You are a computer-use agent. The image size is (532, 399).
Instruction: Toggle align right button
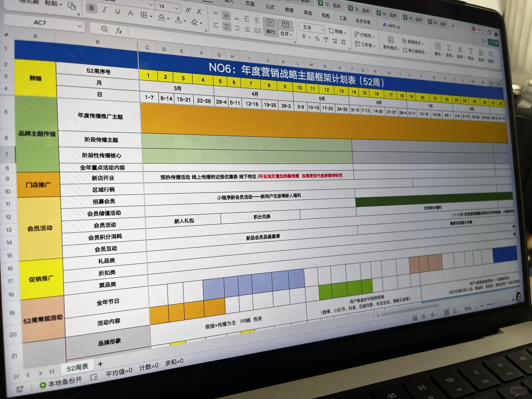pyautogui.click(x=237, y=28)
